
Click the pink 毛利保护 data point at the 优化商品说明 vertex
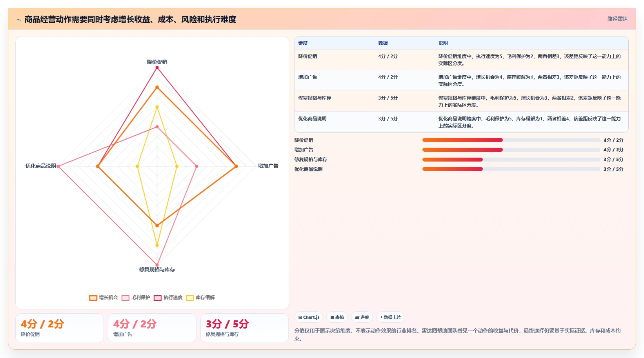tap(58, 166)
